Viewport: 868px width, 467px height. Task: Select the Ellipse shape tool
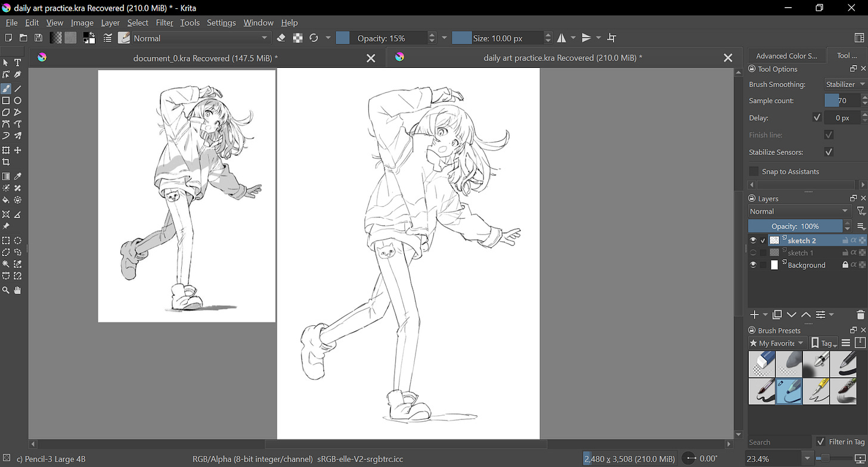18,101
